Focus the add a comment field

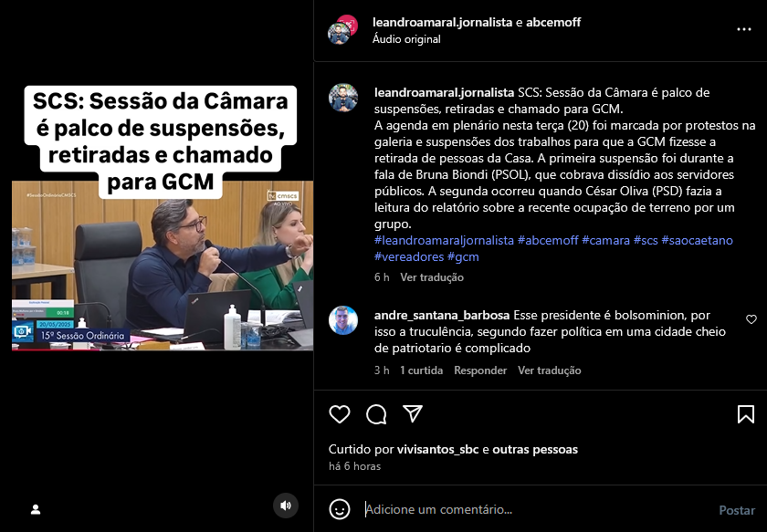538,509
